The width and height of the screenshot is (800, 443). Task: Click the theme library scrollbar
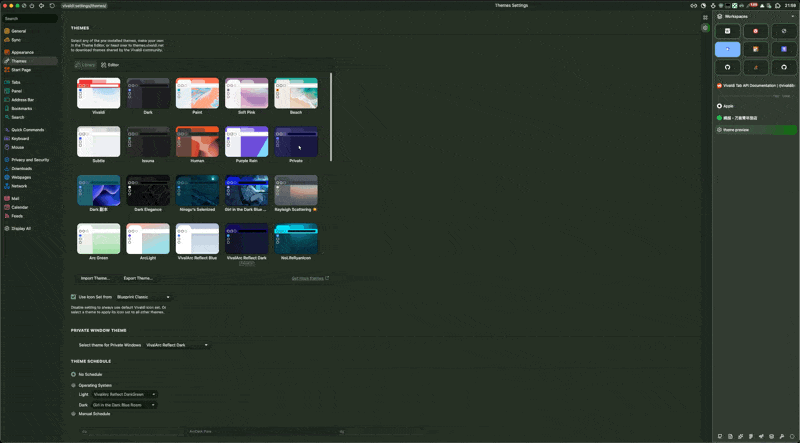tap(331, 117)
